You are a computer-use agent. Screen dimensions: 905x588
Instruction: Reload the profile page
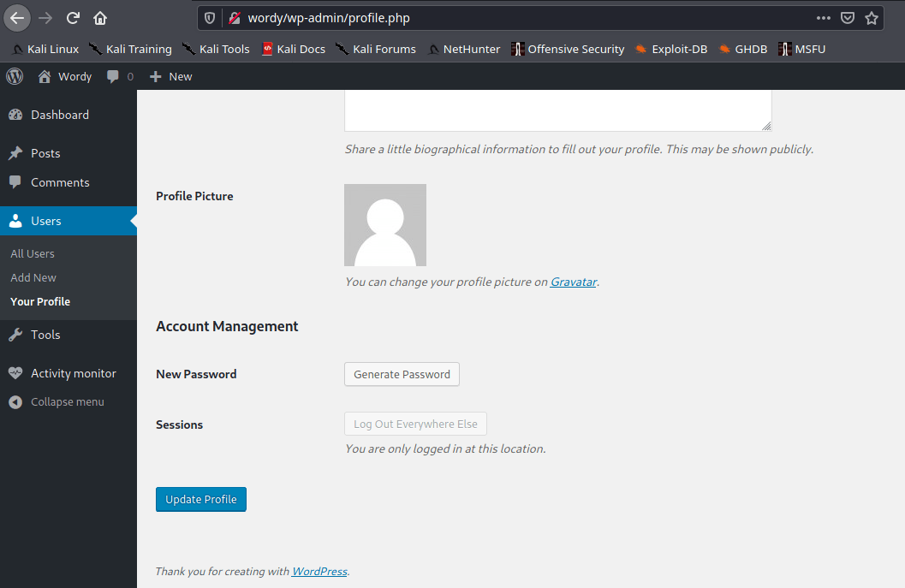[73, 17]
